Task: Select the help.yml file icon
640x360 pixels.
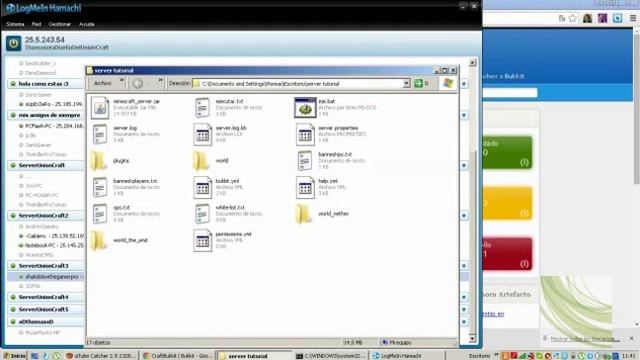Action: [305, 187]
